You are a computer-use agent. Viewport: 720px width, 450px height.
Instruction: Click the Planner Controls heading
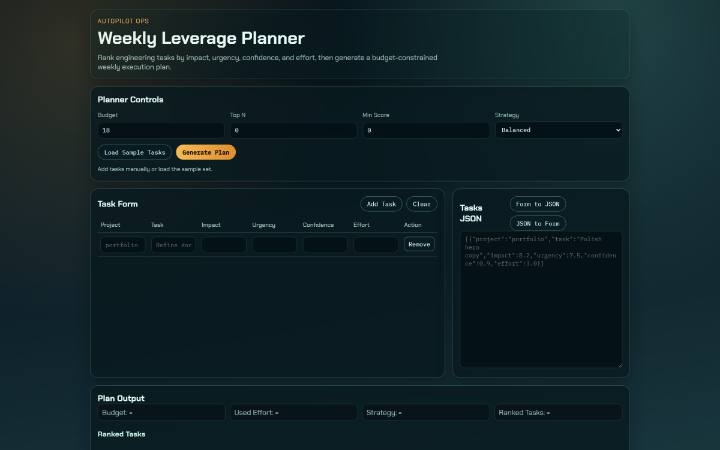click(130, 100)
